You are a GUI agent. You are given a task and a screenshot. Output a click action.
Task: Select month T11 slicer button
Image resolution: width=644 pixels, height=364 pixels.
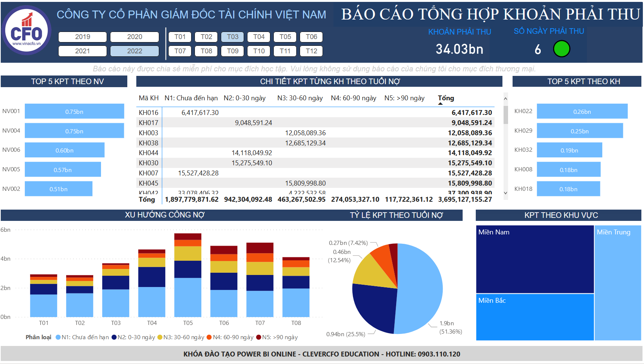[x=285, y=51]
